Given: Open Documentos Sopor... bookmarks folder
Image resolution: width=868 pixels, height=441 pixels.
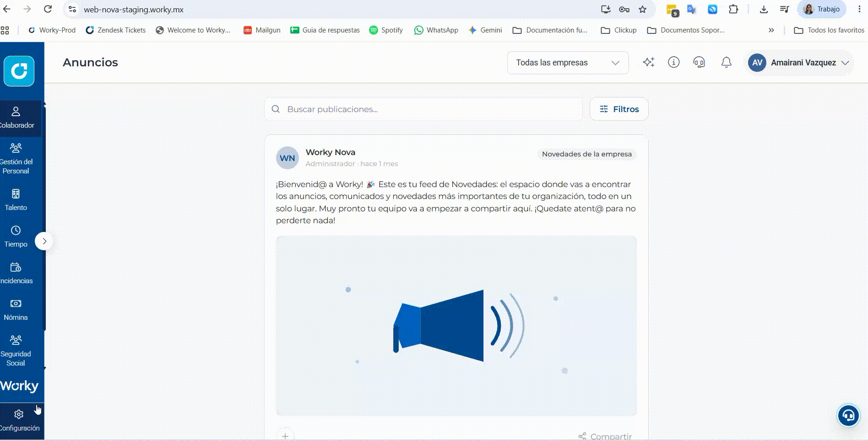Looking at the screenshot, I should coord(685,30).
